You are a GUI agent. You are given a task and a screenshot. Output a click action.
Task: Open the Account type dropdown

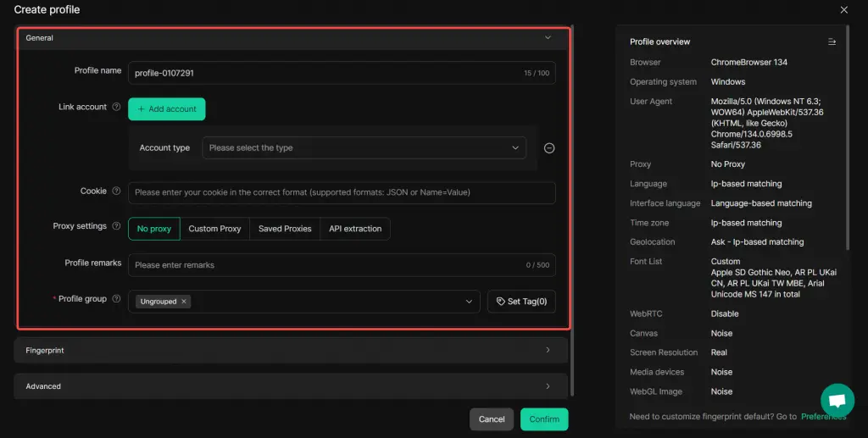(x=364, y=148)
